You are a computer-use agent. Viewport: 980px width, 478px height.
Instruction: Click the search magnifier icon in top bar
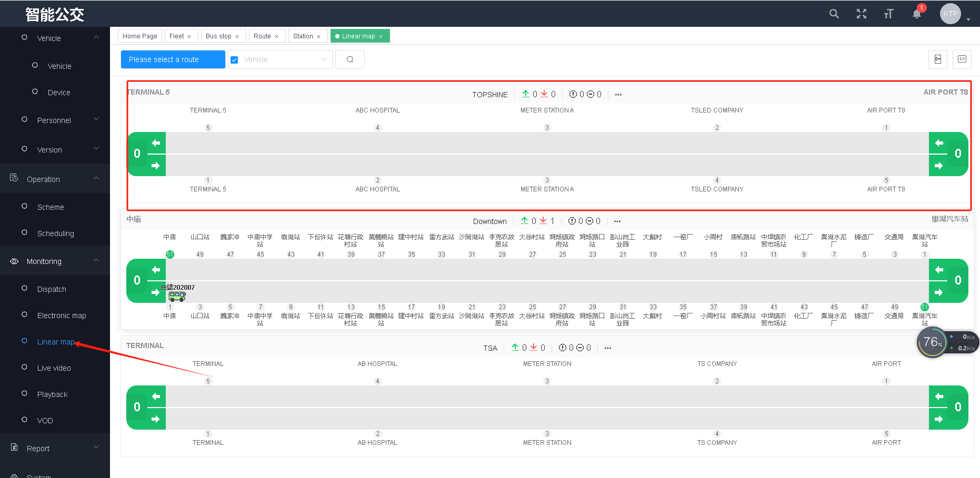pyautogui.click(x=834, y=14)
